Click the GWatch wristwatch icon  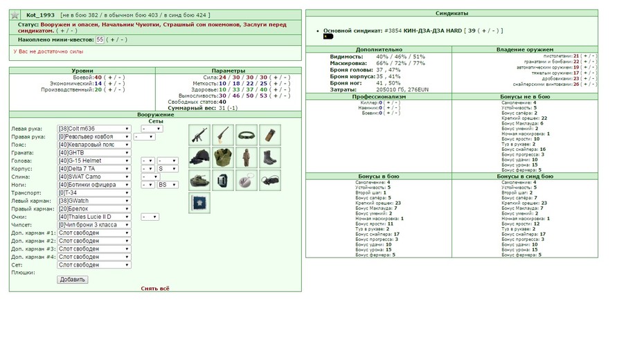click(x=223, y=181)
